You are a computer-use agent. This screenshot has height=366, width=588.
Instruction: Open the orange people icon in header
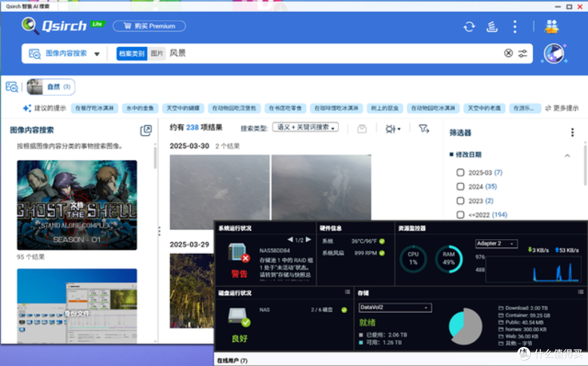552,27
